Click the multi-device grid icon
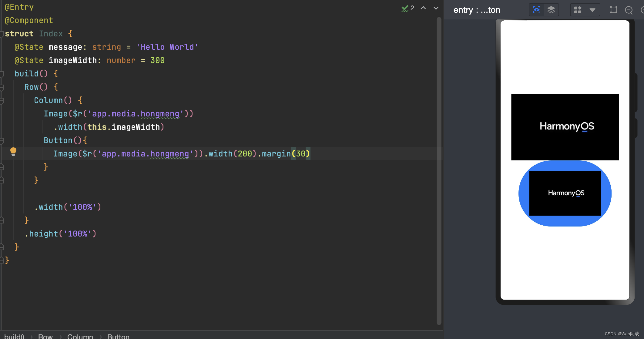 click(x=578, y=10)
